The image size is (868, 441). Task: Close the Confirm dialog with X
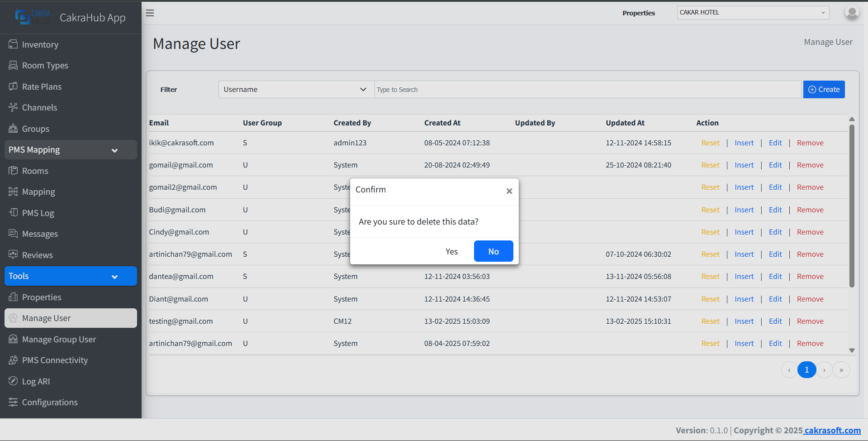[x=509, y=191]
